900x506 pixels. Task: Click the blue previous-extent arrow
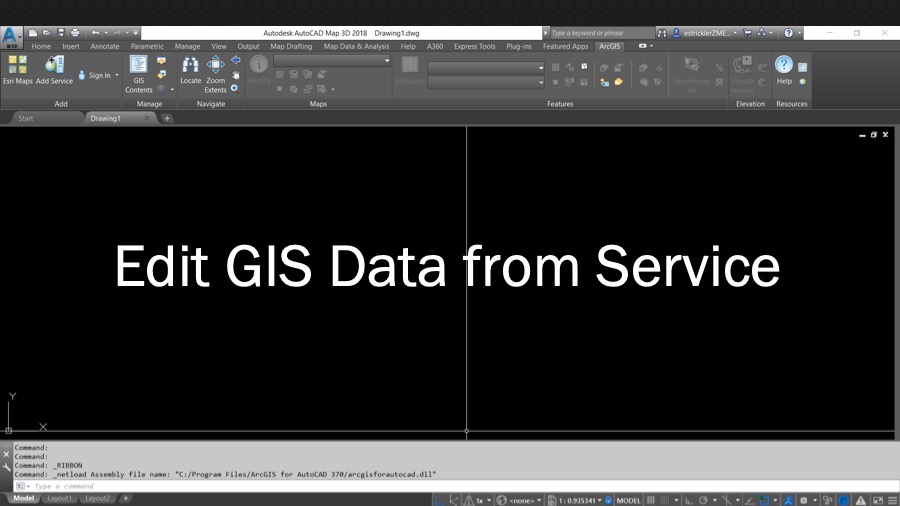tap(235, 60)
